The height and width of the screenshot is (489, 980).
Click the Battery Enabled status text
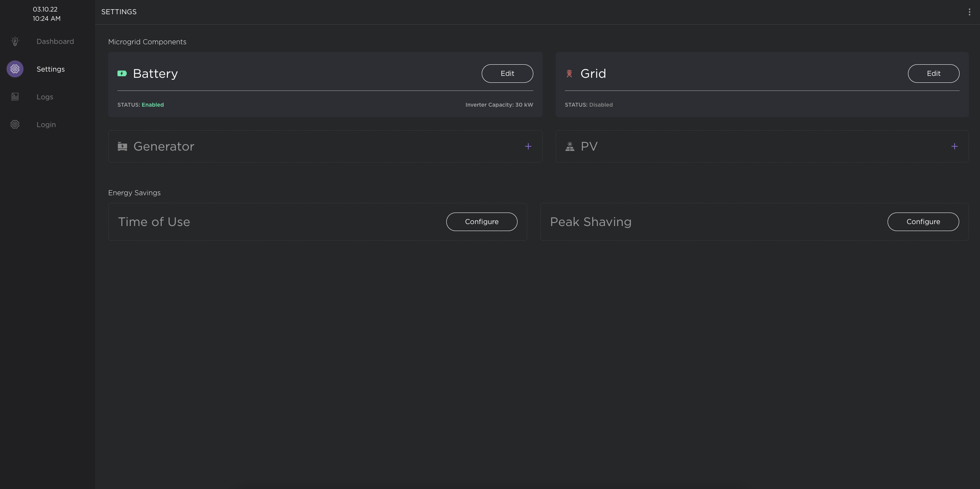pyautogui.click(x=152, y=105)
